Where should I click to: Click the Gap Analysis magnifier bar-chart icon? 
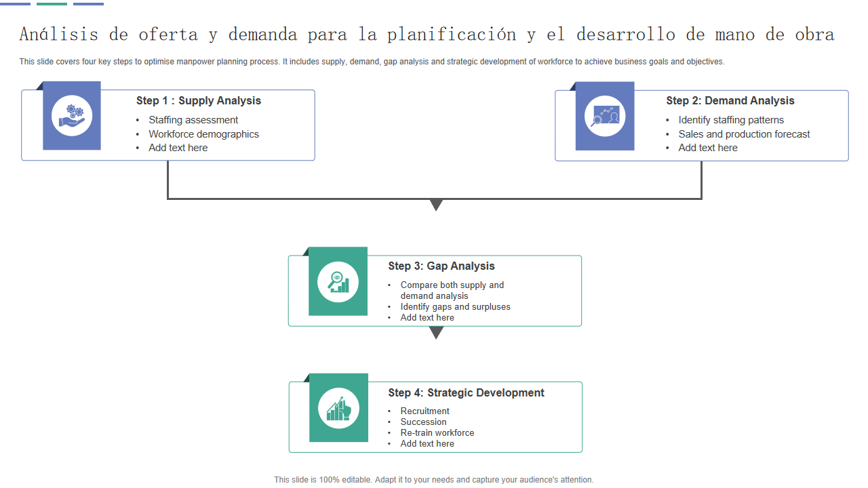[x=338, y=281]
